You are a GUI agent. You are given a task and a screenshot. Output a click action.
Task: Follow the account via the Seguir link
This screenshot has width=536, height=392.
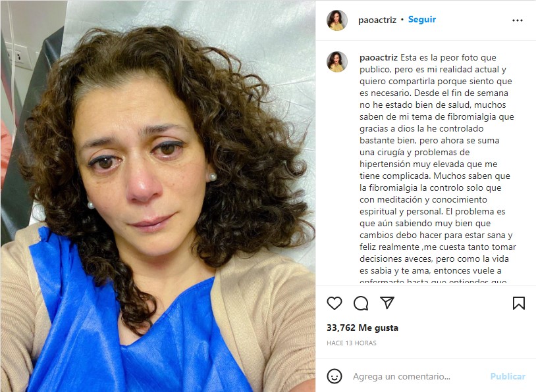tap(422, 20)
